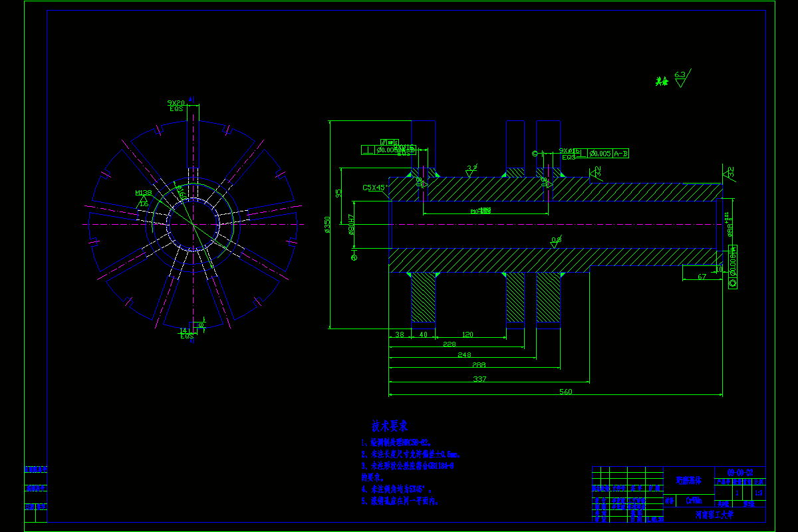
Task: Select the 560 overall length dimension
Action: [565, 392]
